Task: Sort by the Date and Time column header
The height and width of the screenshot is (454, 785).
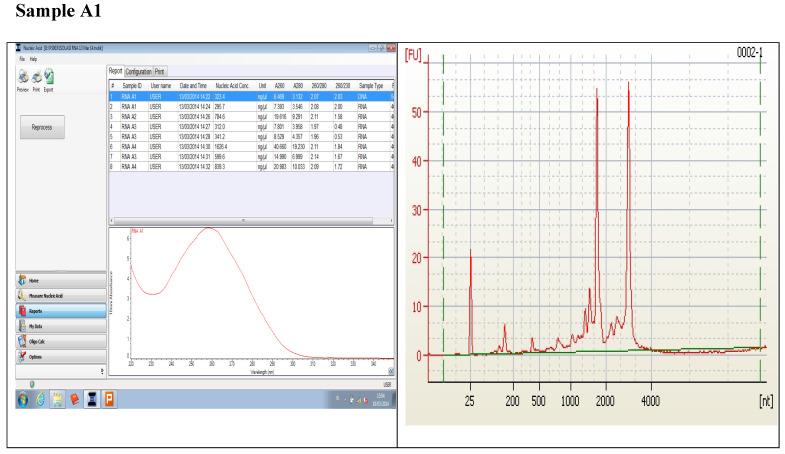Action: pos(193,86)
